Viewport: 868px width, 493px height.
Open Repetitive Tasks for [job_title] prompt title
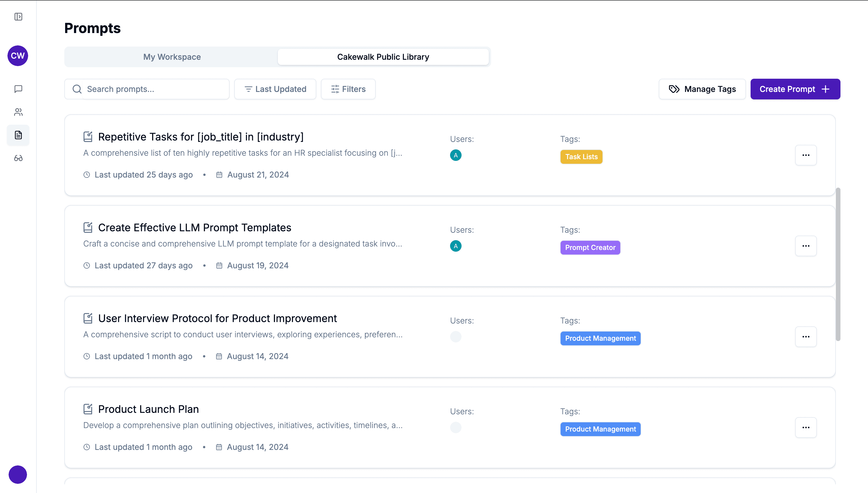(201, 137)
